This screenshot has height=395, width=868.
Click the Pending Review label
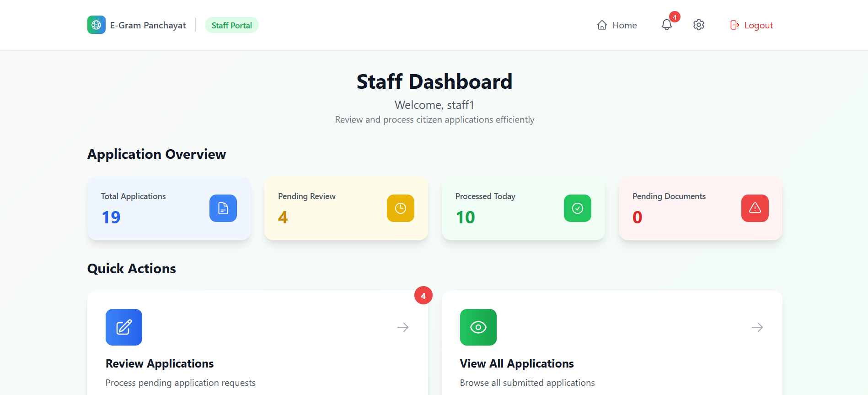[307, 196]
